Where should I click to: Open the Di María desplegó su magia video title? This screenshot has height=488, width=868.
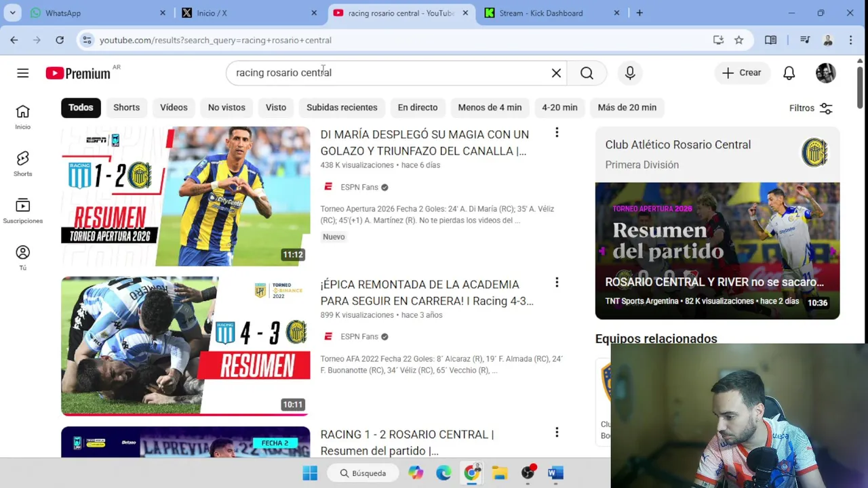[425, 143]
